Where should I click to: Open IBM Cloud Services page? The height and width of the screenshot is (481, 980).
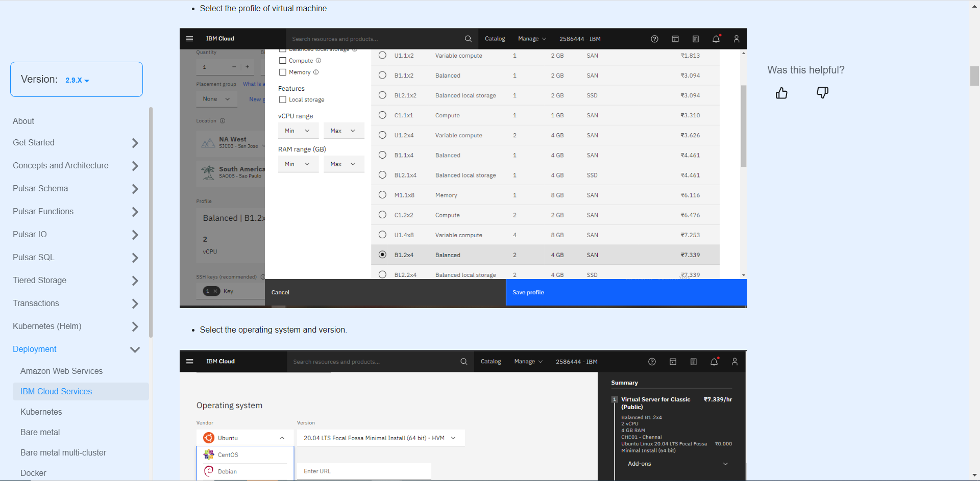[56, 391]
